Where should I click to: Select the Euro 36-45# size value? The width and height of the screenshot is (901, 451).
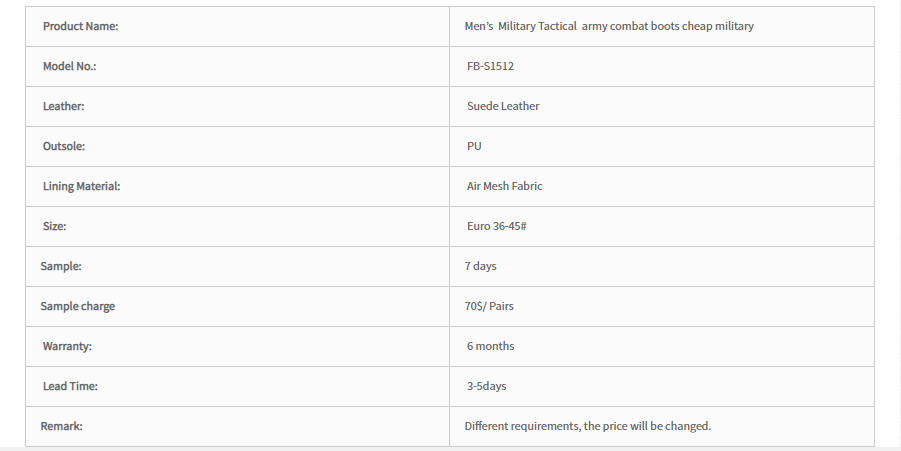tap(496, 226)
